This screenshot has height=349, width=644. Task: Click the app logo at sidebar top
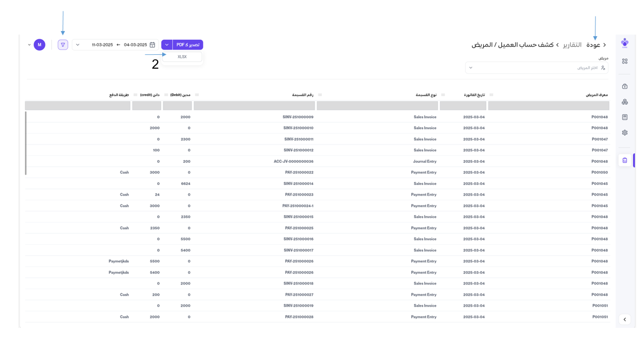tap(624, 42)
